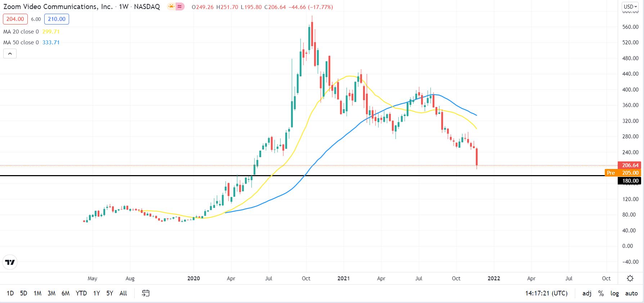Viewport: 644px width, 303px height.
Task: Click the blue 333.71 MA value
Action: coord(51,43)
